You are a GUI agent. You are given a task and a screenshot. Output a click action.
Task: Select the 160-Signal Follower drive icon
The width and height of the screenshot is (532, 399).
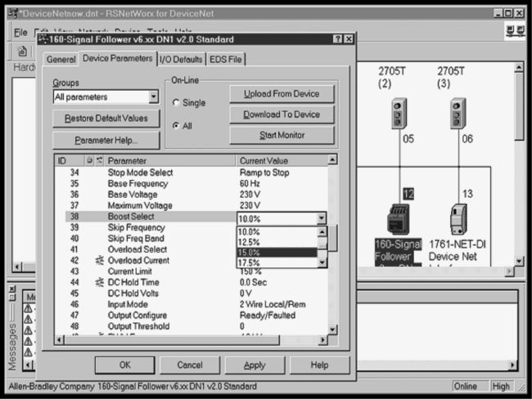tap(399, 219)
